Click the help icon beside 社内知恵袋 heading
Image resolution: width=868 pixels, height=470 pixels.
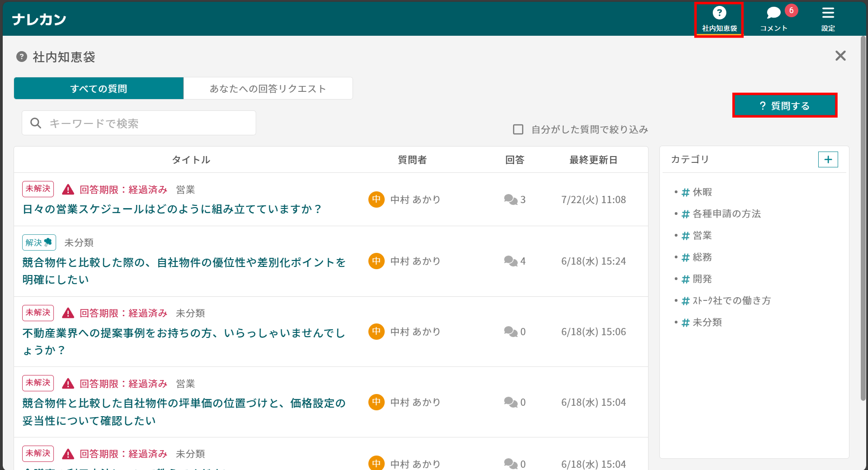21,57
